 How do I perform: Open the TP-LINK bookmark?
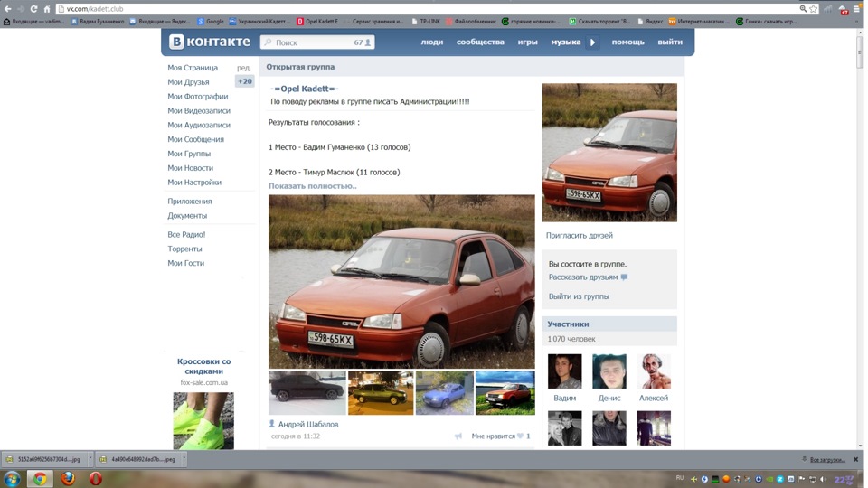pyautogui.click(x=426, y=22)
